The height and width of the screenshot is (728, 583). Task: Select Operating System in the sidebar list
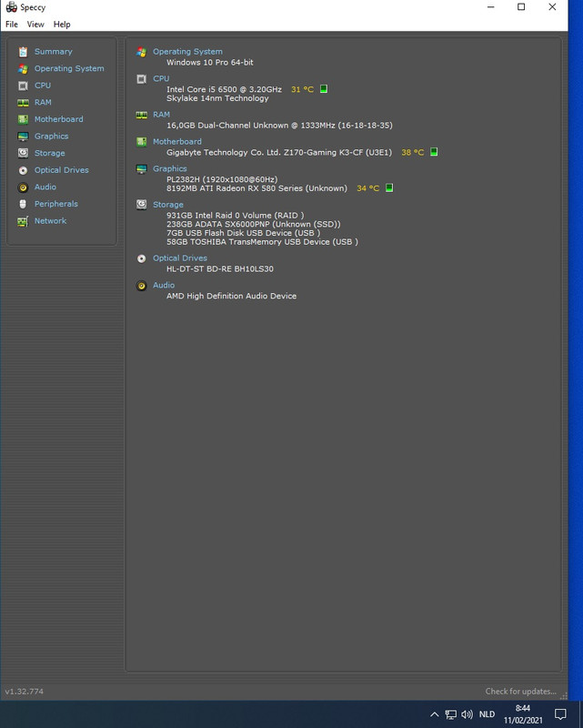click(x=69, y=68)
